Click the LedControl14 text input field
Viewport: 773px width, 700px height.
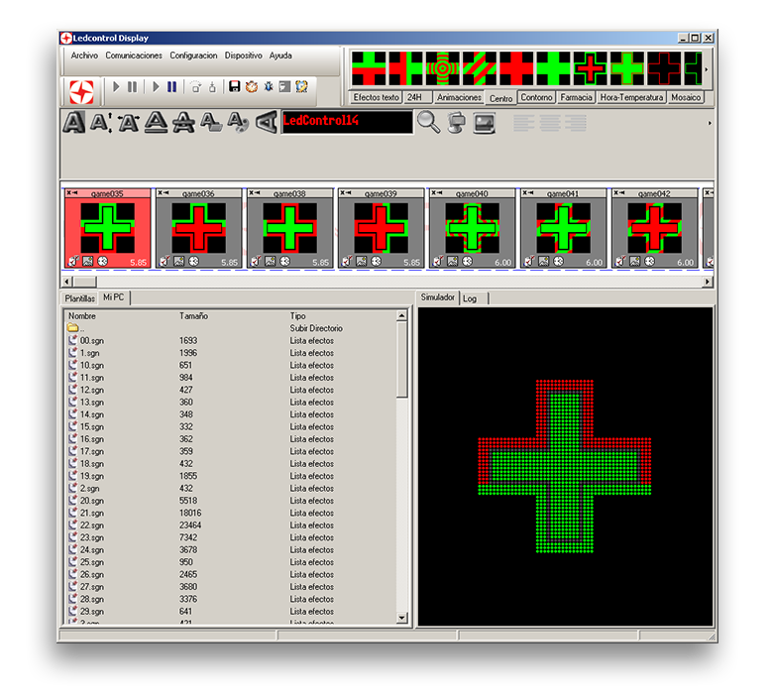pos(347,122)
